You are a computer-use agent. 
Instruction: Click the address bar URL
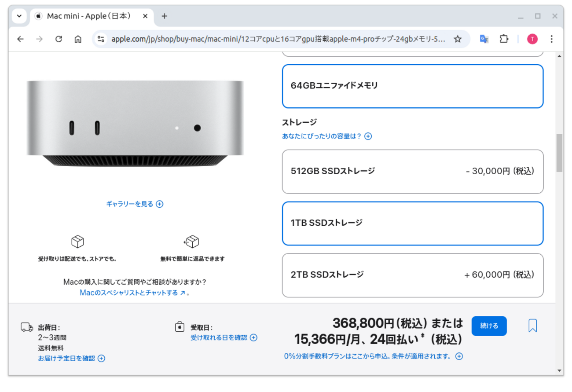tap(278, 39)
